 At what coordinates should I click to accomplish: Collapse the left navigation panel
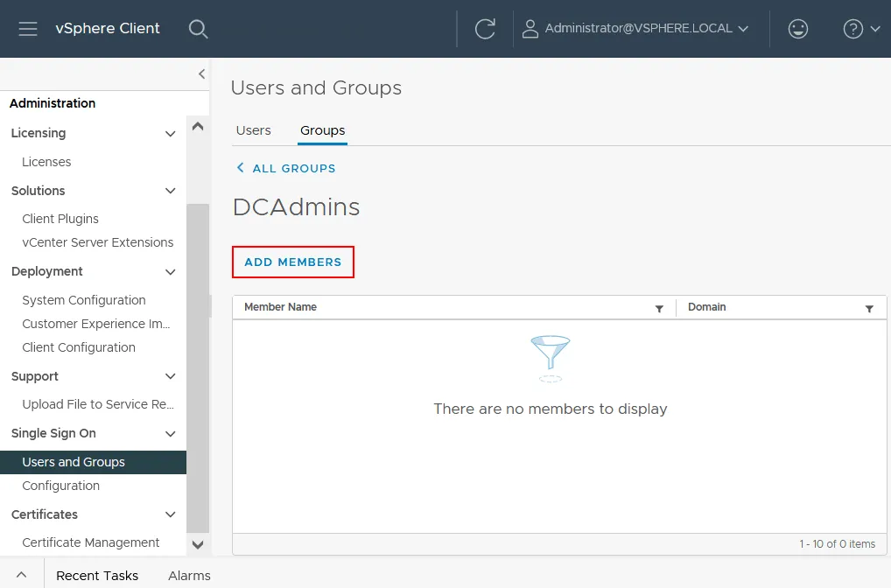[201, 74]
